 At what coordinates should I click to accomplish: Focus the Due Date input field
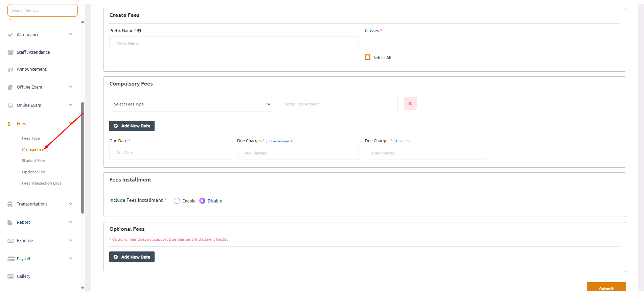click(x=170, y=153)
